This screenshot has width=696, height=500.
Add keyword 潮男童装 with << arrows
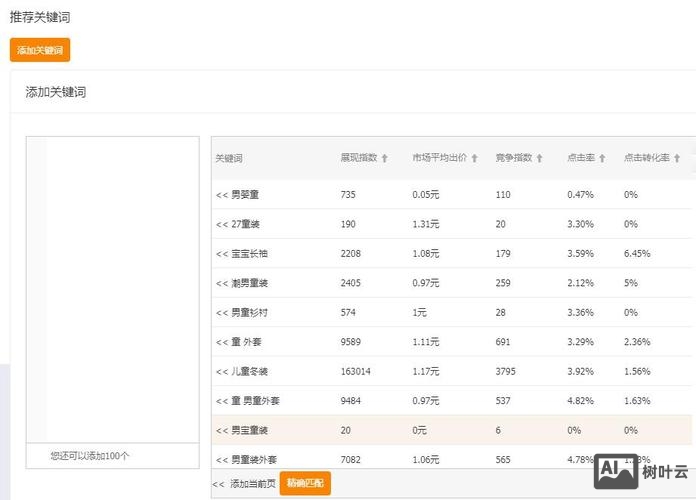222,283
